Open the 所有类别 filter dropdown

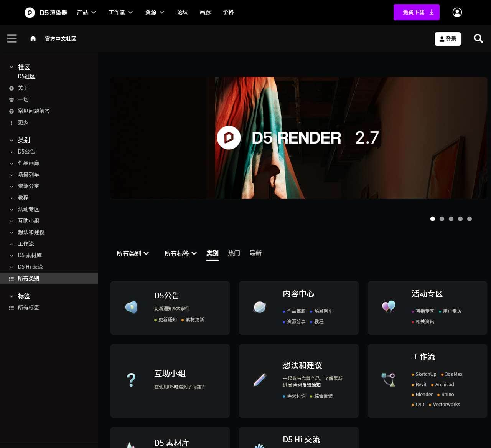click(133, 253)
